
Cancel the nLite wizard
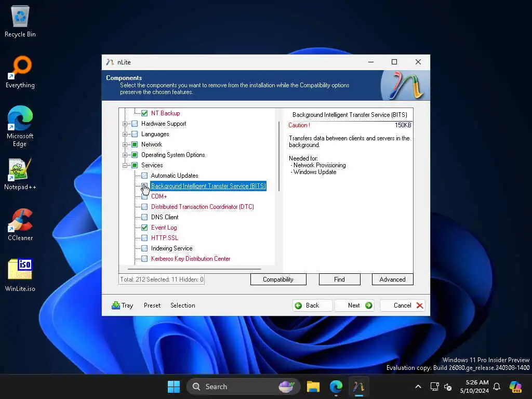(x=403, y=305)
